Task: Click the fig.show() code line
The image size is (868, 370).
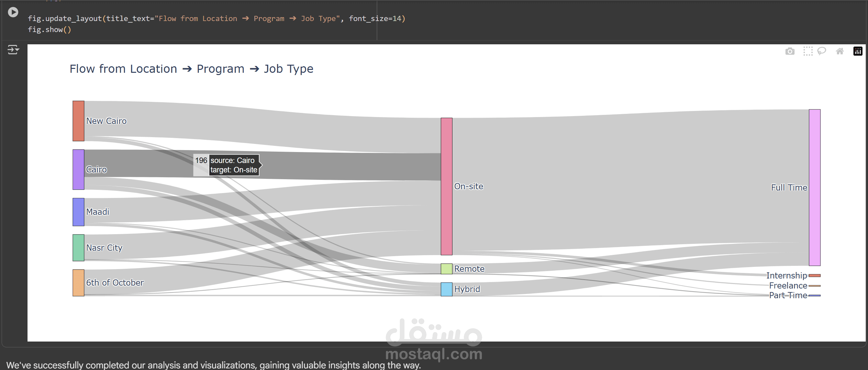Action: 49,30
